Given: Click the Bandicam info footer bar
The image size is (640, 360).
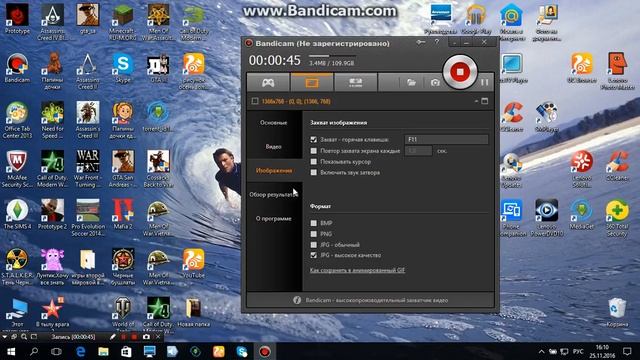Looking at the screenshot, I should pyautogui.click(x=371, y=300).
